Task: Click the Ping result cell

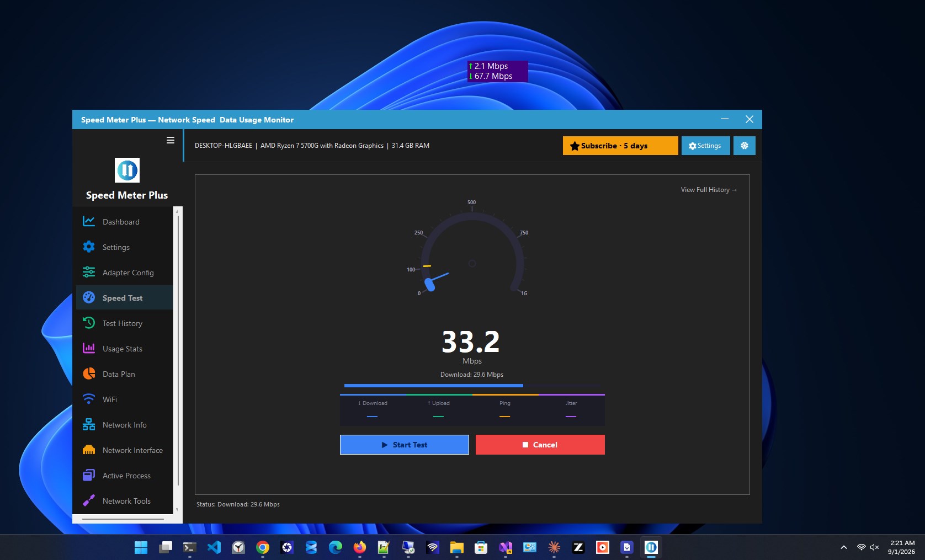Action: 505,410
